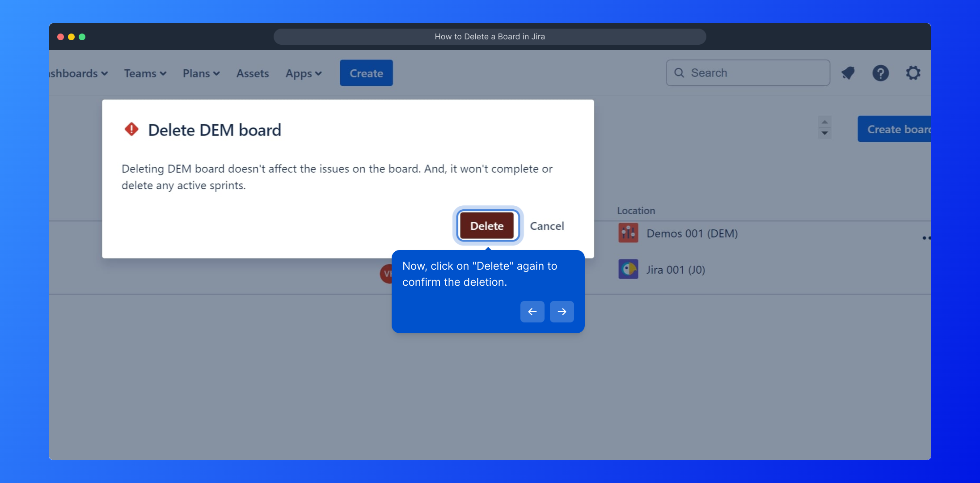Image resolution: width=980 pixels, height=483 pixels.
Task: Open the Plans dropdown menu
Action: point(201,73)
